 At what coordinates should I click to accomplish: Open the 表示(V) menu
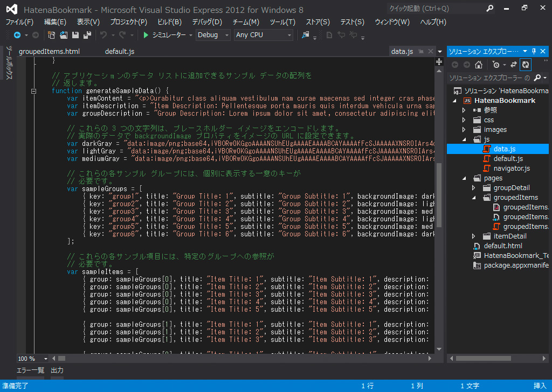pos(88,22)
